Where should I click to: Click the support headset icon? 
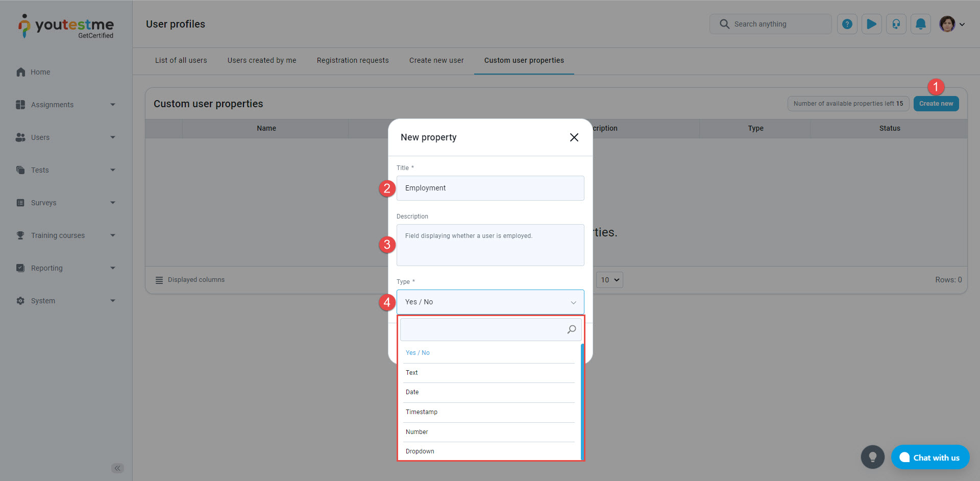pyautogui.click(x=896, y=24)
